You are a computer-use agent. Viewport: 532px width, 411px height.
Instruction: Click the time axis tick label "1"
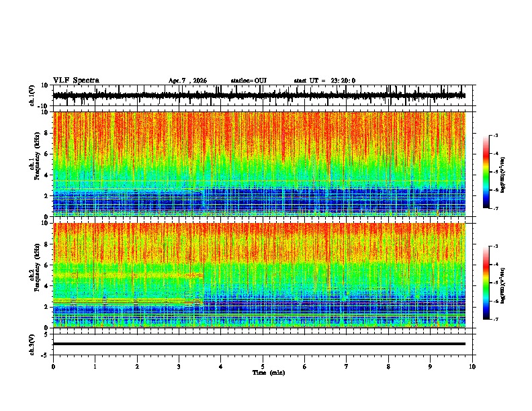[x=95, y=367]
